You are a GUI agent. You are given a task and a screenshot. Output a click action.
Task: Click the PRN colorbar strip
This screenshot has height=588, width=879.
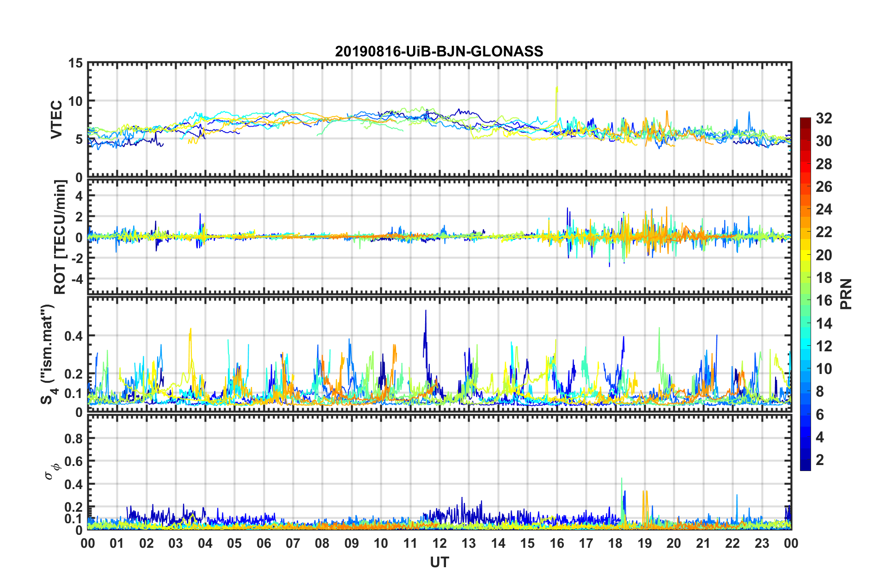tap(805, 294)
